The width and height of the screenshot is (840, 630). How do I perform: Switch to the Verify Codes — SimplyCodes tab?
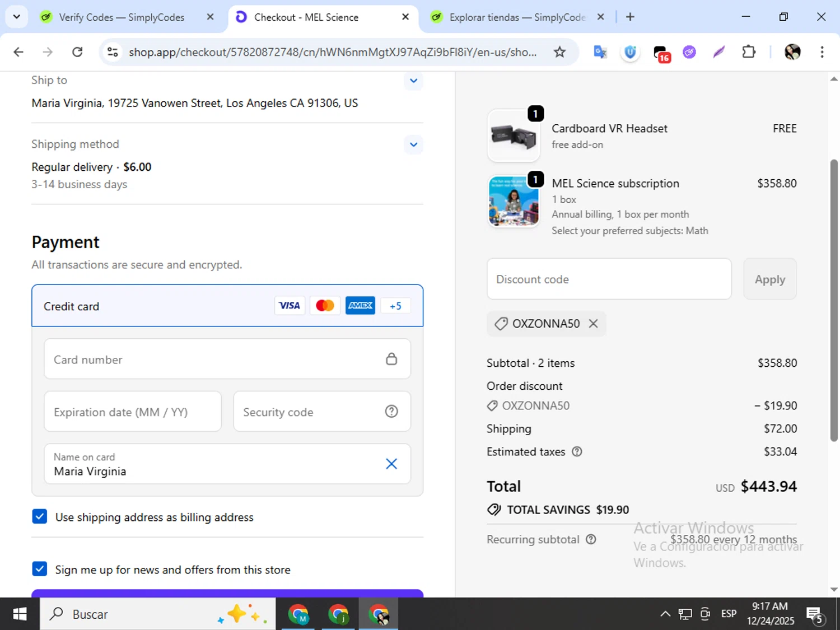pos(122,17)
